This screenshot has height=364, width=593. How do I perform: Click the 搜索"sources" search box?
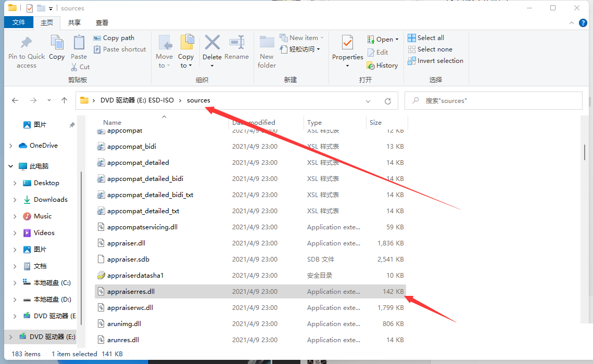(493, 101)
